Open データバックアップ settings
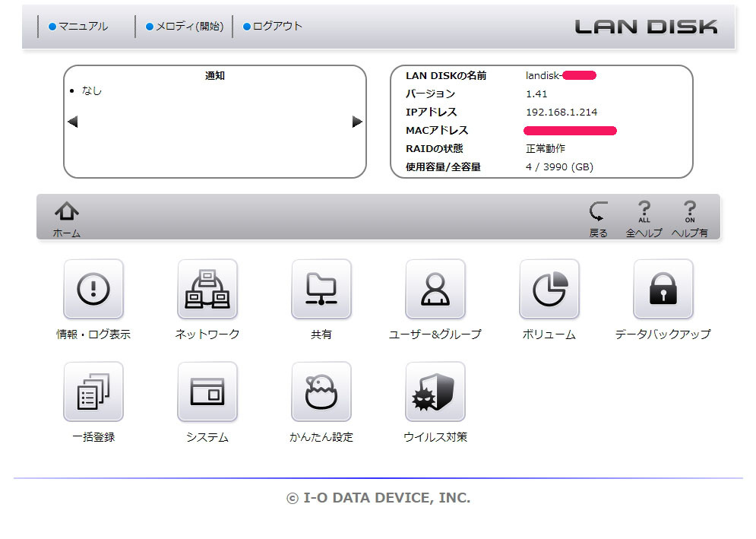The image size is (756, 539). tap(663, 289)
